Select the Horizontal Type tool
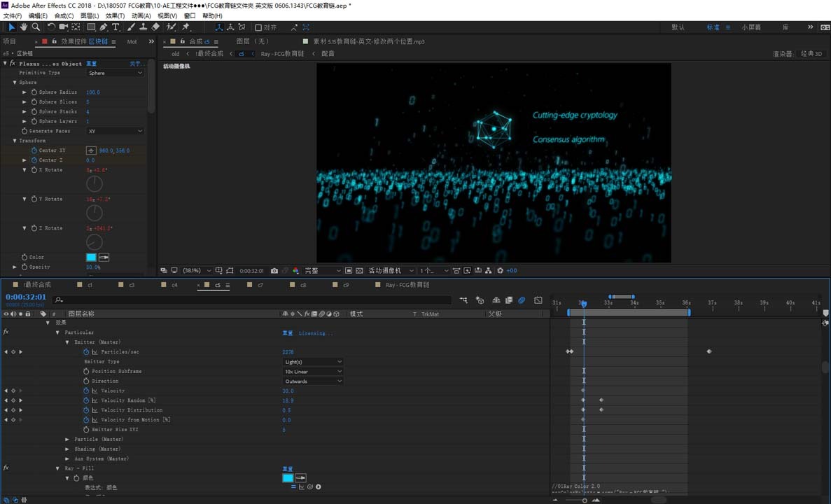 [x=116, y=27]
